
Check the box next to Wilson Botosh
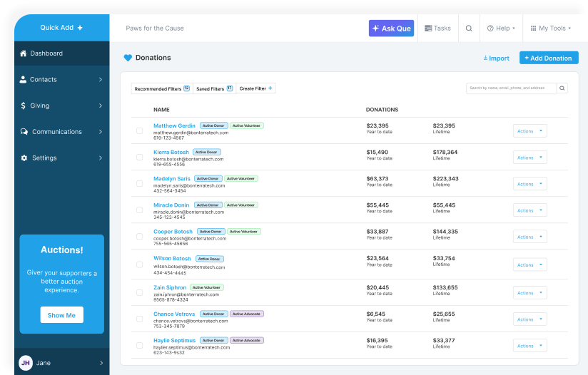click(139, 264)
